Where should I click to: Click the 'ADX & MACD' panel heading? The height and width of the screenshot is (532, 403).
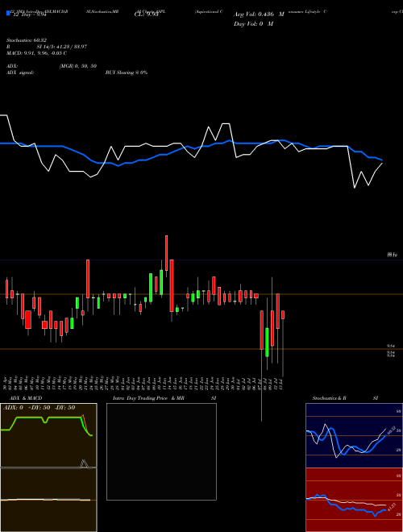26,398
